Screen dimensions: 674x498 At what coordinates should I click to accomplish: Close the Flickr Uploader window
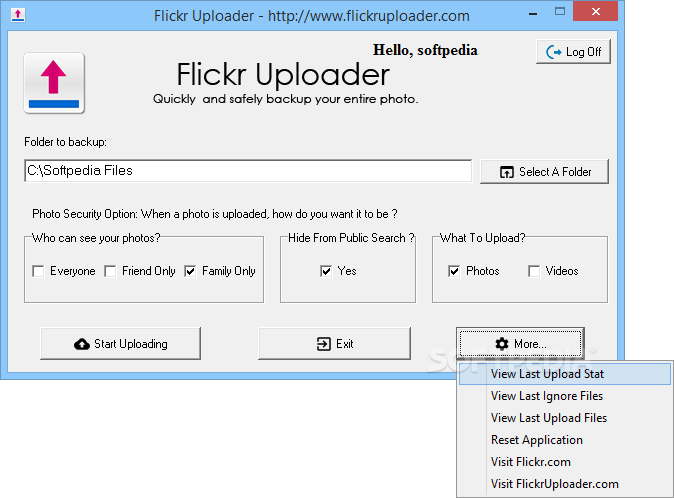[595, 12]
